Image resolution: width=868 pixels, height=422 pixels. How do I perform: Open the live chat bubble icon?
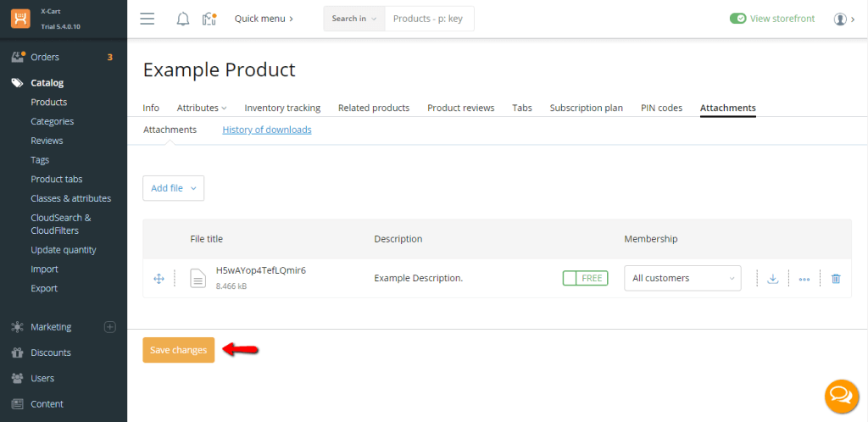(842, 396)
